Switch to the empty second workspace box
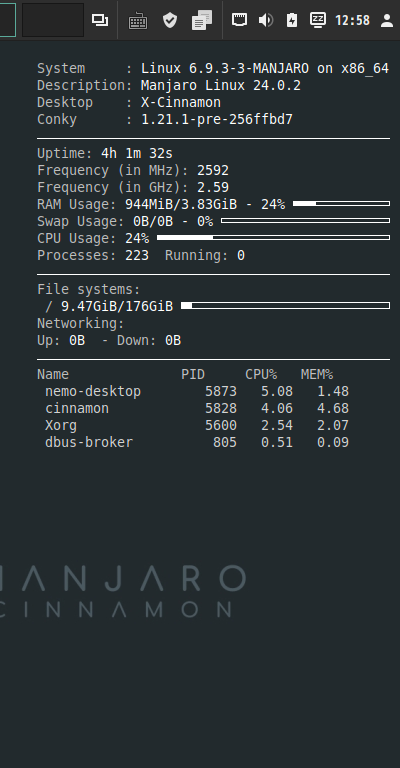 coord(53,20)
